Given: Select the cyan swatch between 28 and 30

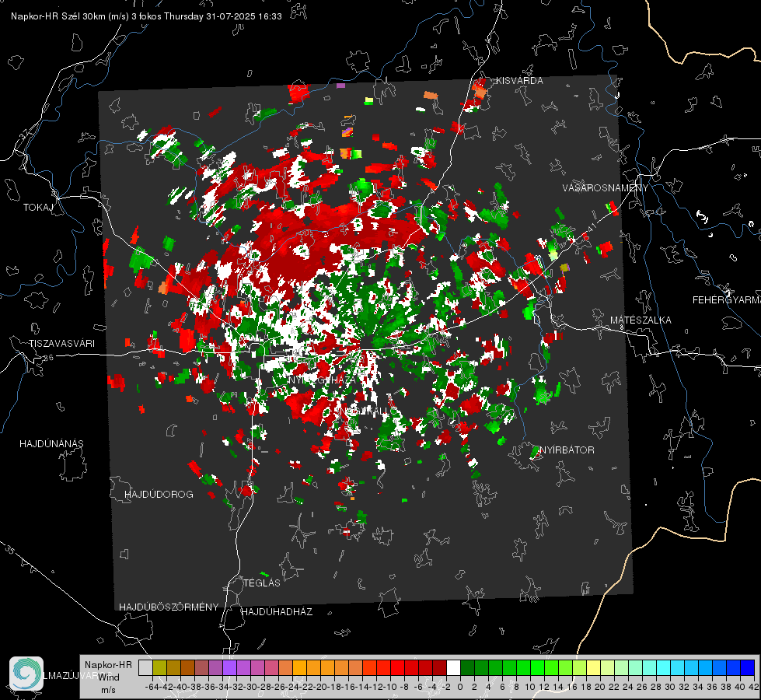Looking at the screenshot, I should (x=664, y=667).
